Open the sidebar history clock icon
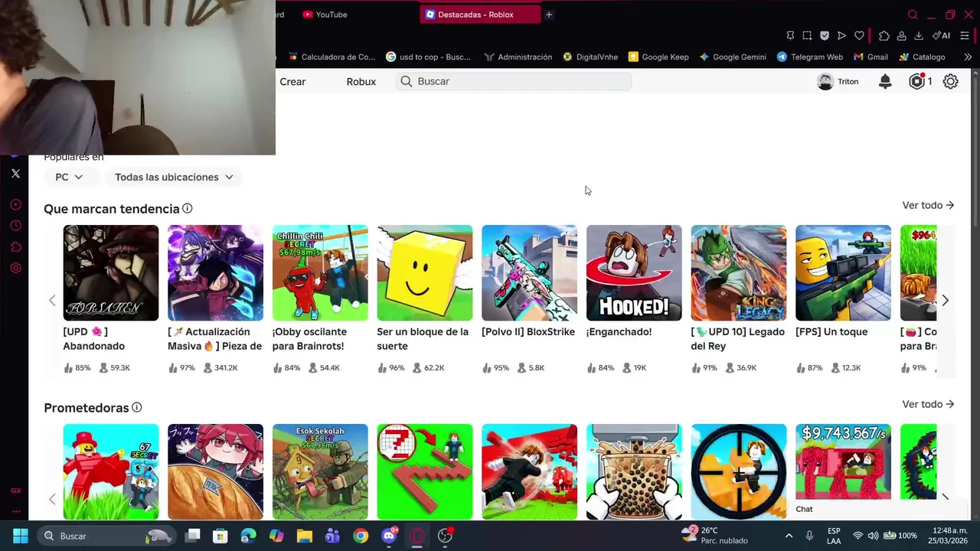The height and width of the screenshot is (551, 980). point(15,226)
